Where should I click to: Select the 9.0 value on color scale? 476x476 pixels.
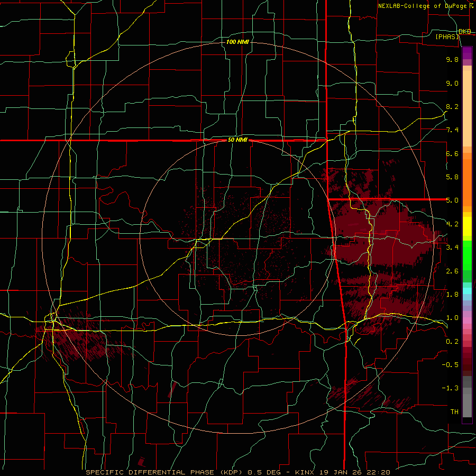tap(452, 83)
